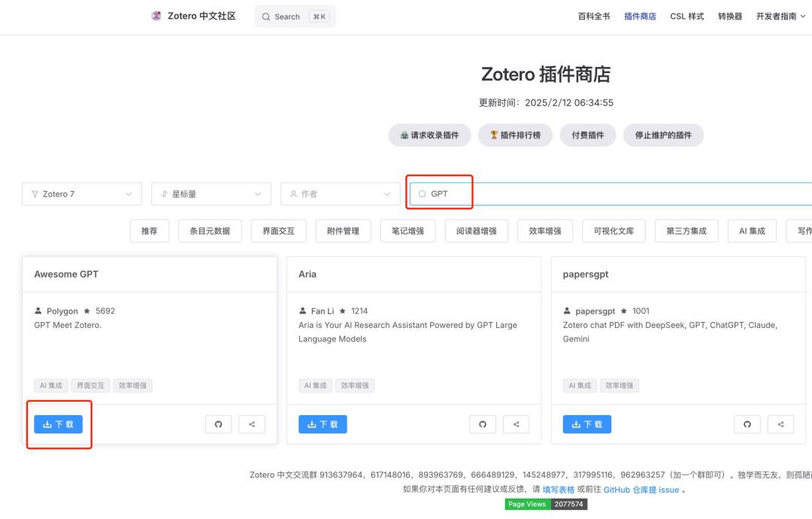
Task: Expand the Zotero 7 version dropdown
Action: pyautogui.click(x=82, y=194)
